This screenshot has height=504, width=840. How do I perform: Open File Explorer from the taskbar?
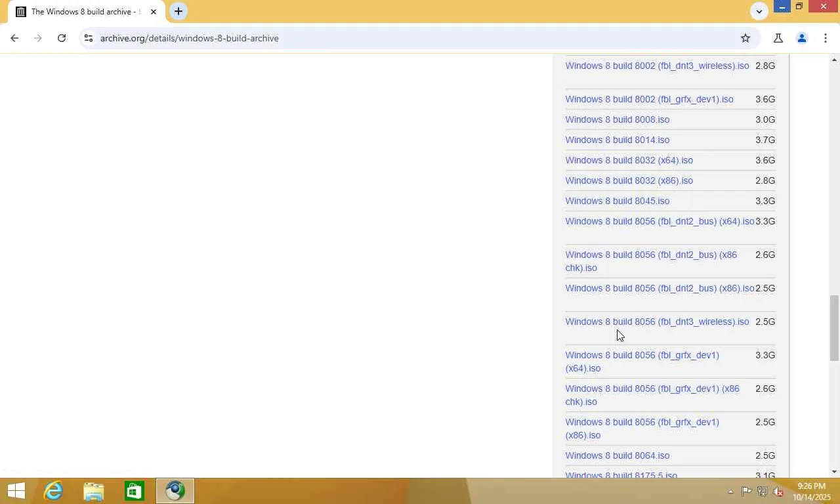coord(94,491)
